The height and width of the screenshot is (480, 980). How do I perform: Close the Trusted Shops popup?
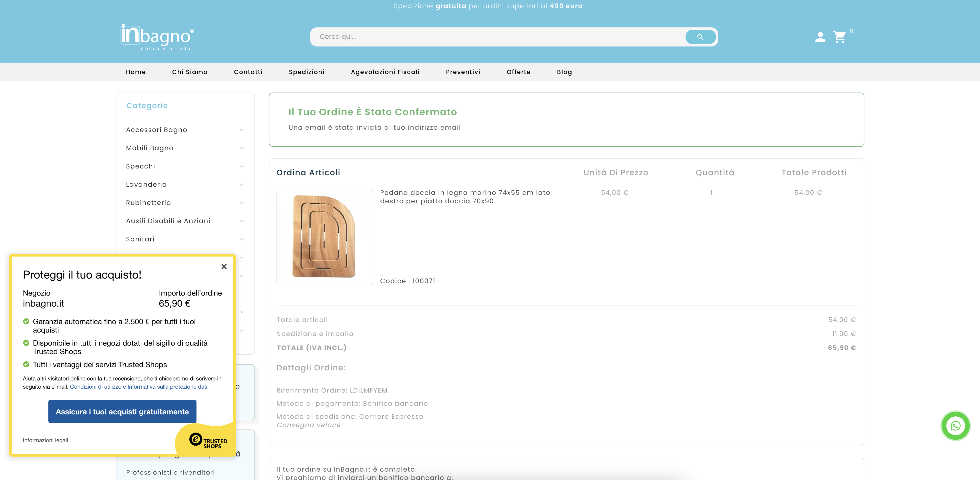[x=224, y=267]
